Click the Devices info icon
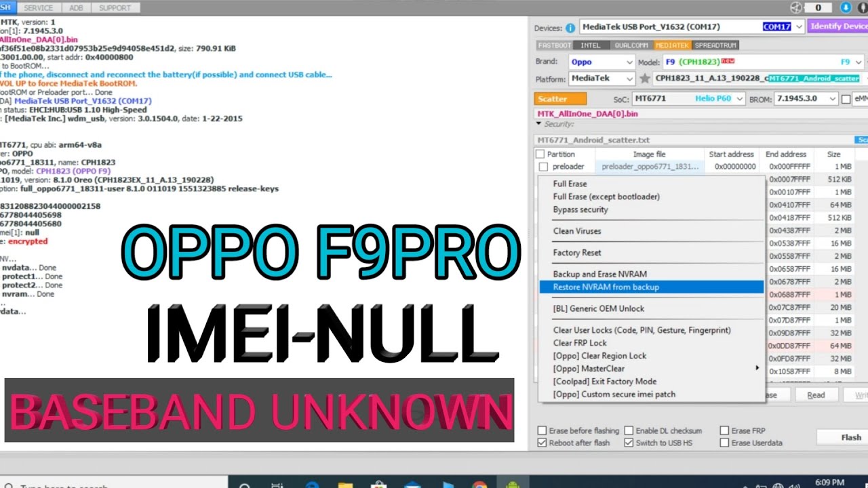Screen dimensions: 868x488 click(x=570, y=27)
